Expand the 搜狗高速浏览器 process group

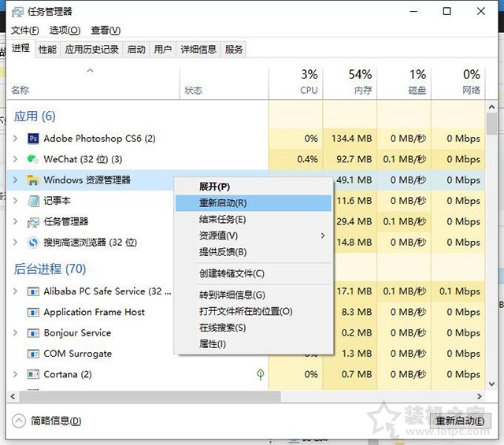coord(15,242)
